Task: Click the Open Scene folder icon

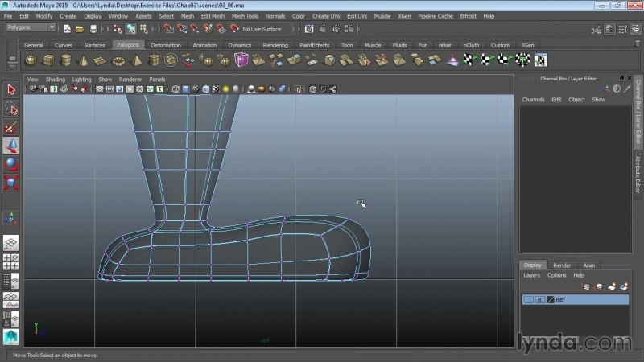Action: coord(79,29)
